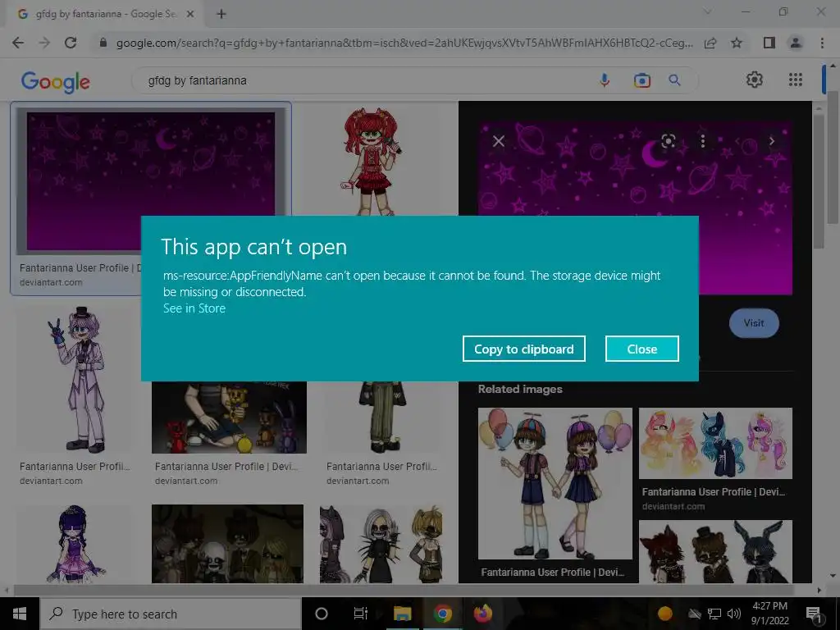The image size is (840, 630).
Task: Open the purple dress girl thumbnail
Action: 73,543
